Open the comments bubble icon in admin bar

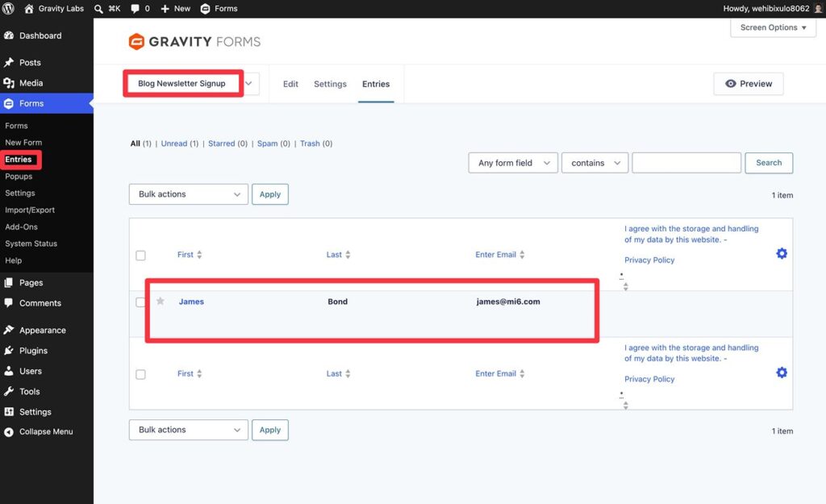(x=135, y=9)
